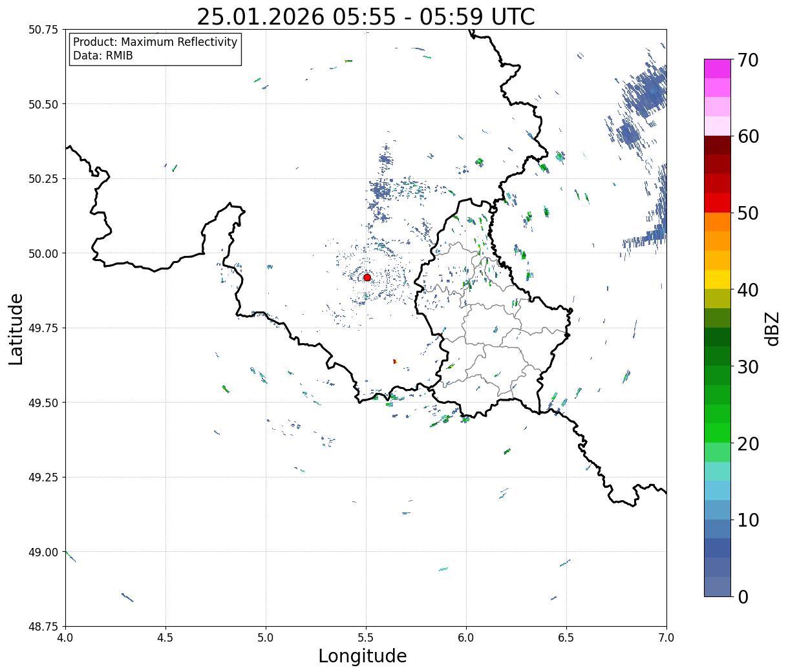Click the 'dBZ' colorbar label
The image size is (788, 672).
coord(772,328)
